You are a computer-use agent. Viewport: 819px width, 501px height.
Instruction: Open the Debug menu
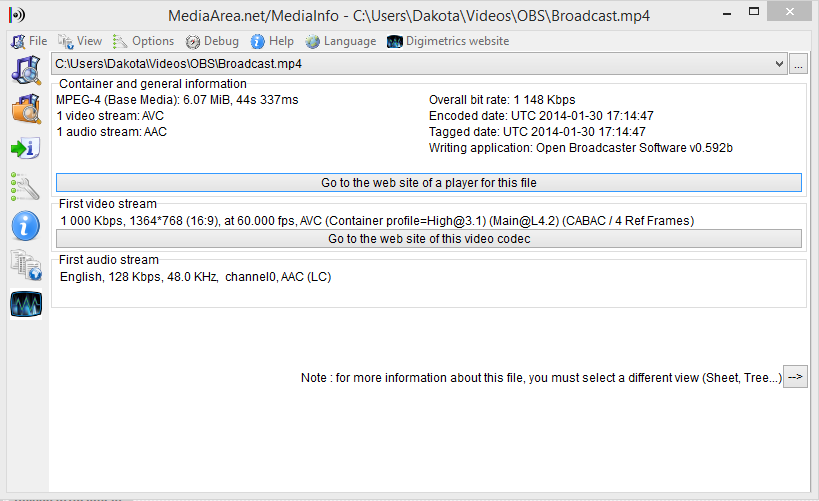[212, 41]
